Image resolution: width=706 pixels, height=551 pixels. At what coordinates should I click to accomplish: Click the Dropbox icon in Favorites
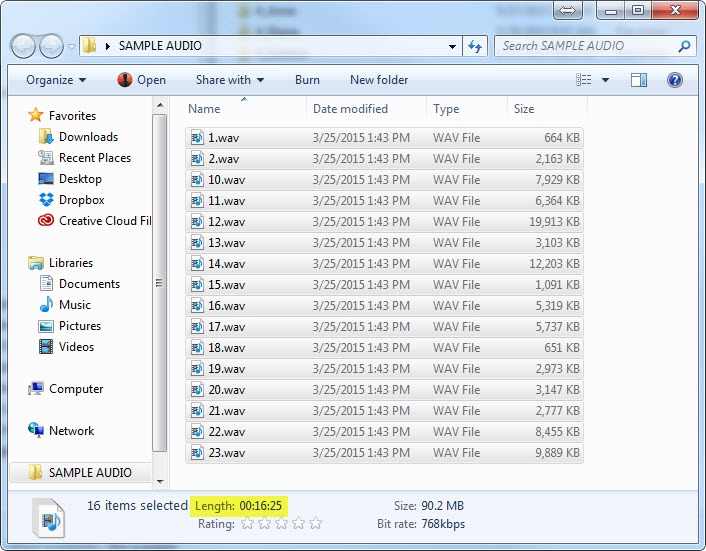tap(45, 200)
